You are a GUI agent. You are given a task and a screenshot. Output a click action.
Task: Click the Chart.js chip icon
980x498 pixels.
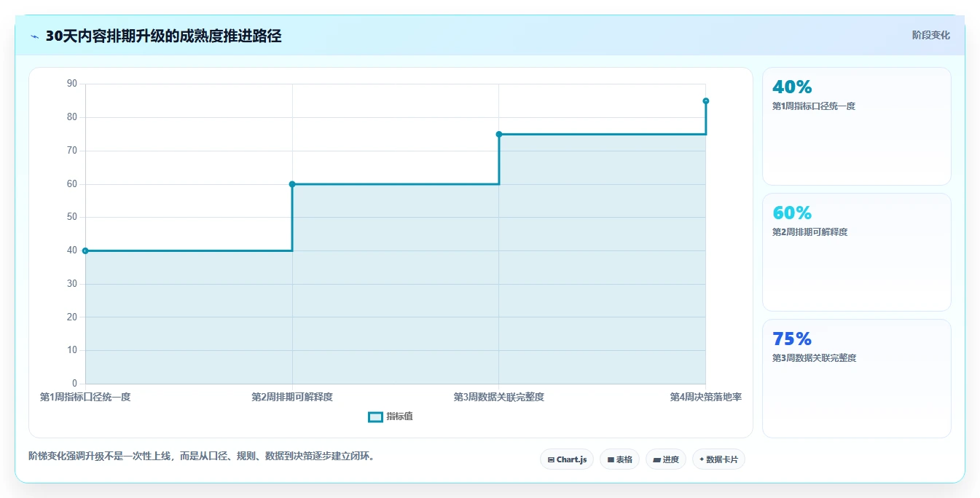click(x=551, y=460)
